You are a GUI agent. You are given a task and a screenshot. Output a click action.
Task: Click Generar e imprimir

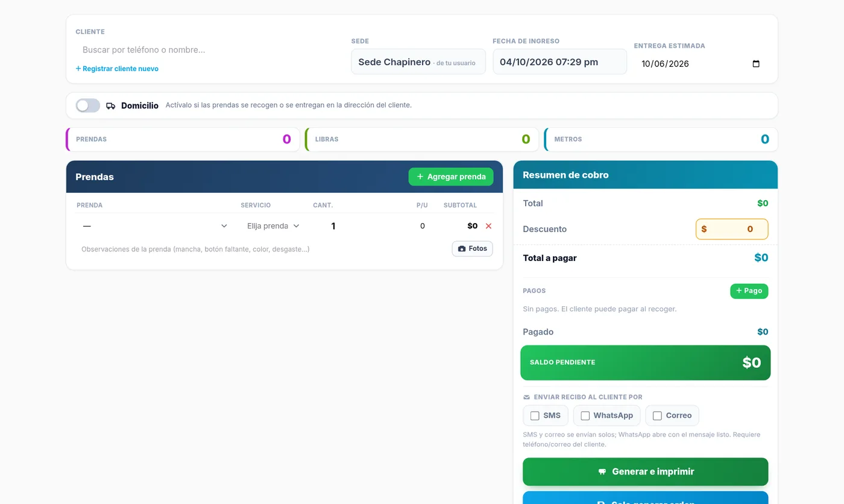[645, 471]
